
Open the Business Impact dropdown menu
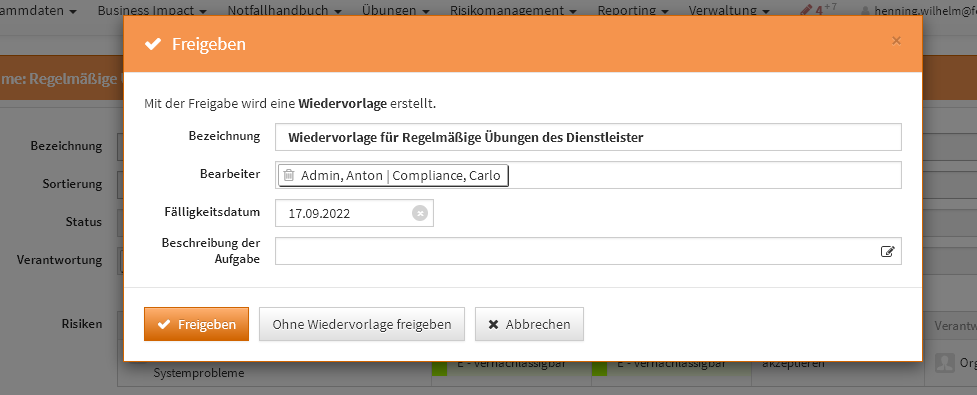point(153,11)
